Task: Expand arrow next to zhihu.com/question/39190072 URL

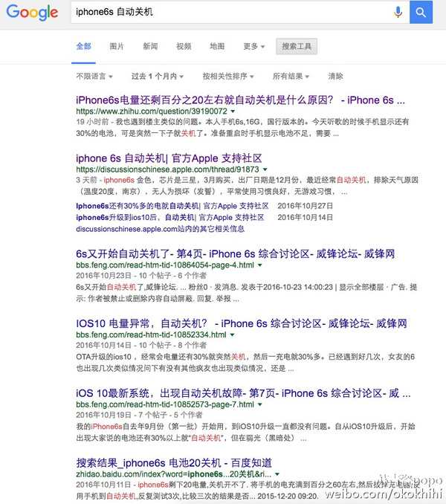Action: coord(233,112)
